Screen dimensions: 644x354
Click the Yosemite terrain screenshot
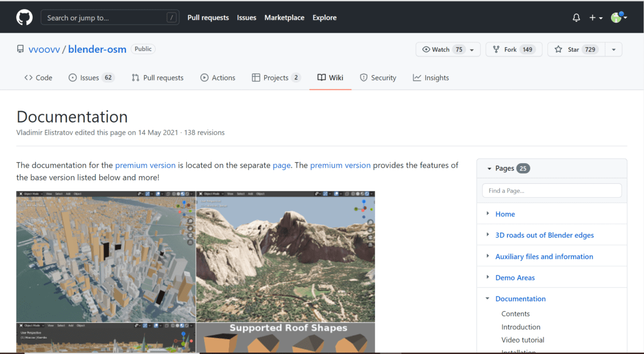286,256
